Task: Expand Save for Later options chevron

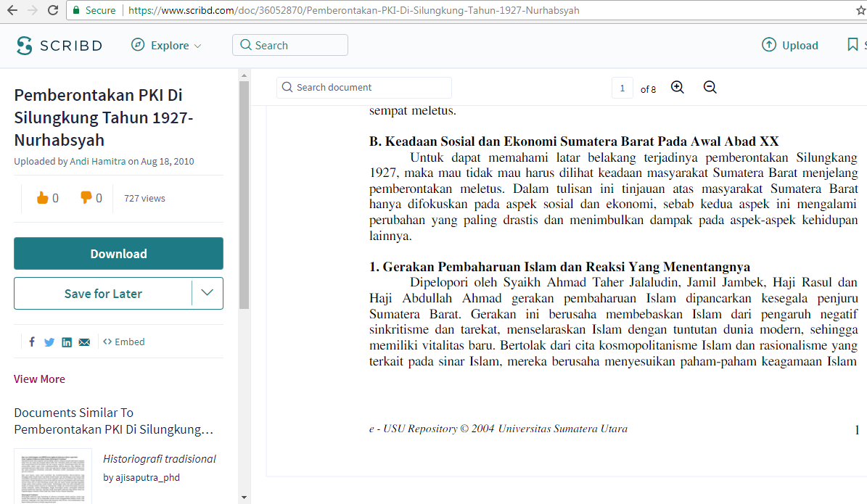Action: [x=207, y=293]
